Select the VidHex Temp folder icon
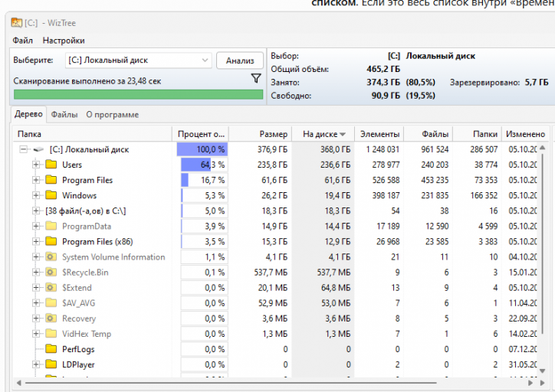Screen dimensions: 555x392 click(51, 334)
